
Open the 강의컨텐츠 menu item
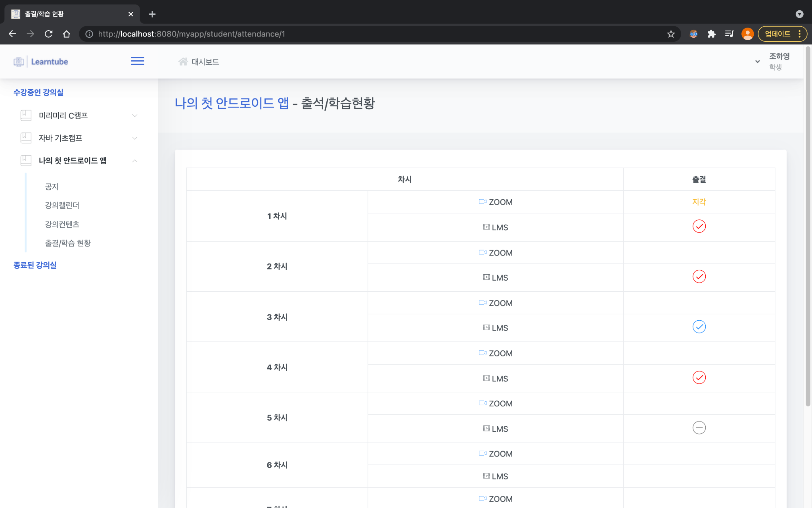(x=62, y=224)
